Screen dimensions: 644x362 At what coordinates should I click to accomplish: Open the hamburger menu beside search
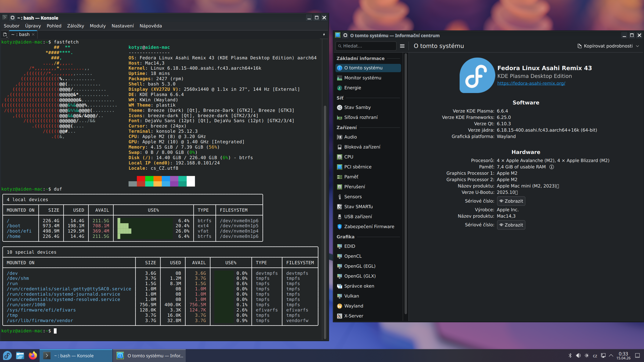402,46
